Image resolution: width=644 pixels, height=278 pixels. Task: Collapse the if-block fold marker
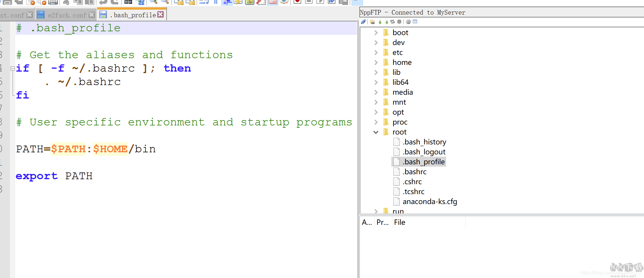tap(13, 69)
